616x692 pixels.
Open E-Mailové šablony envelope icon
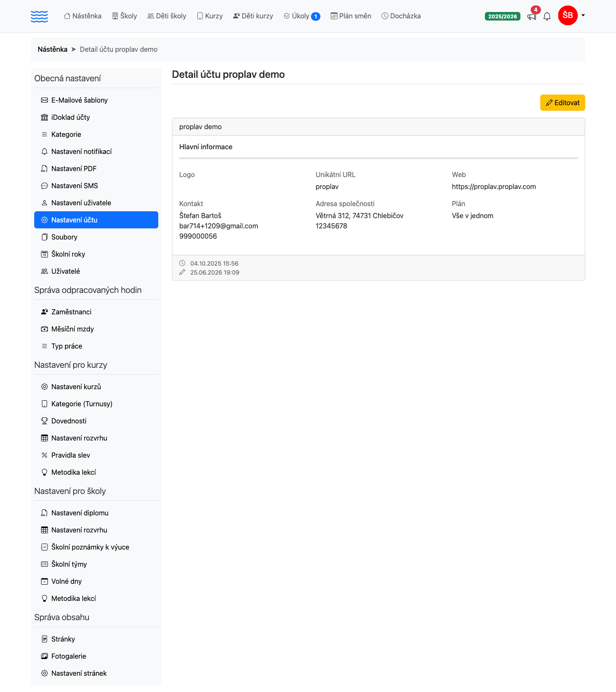click(x=44, y=100)
